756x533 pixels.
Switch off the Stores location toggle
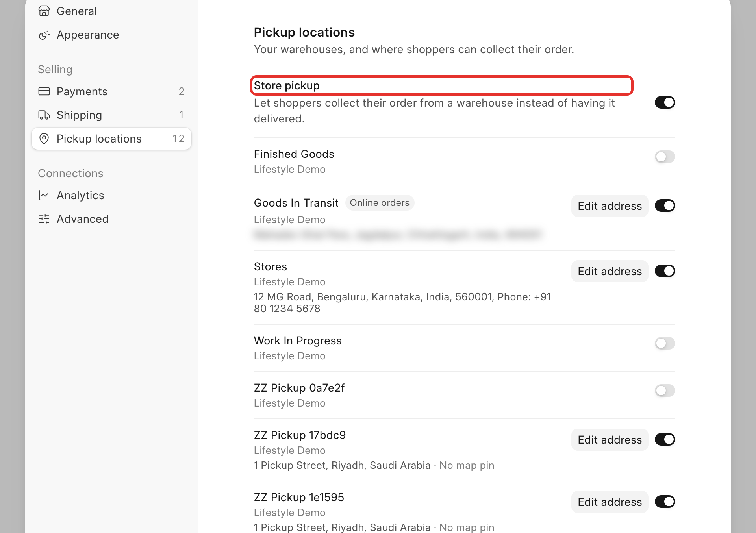pos(665,271)
